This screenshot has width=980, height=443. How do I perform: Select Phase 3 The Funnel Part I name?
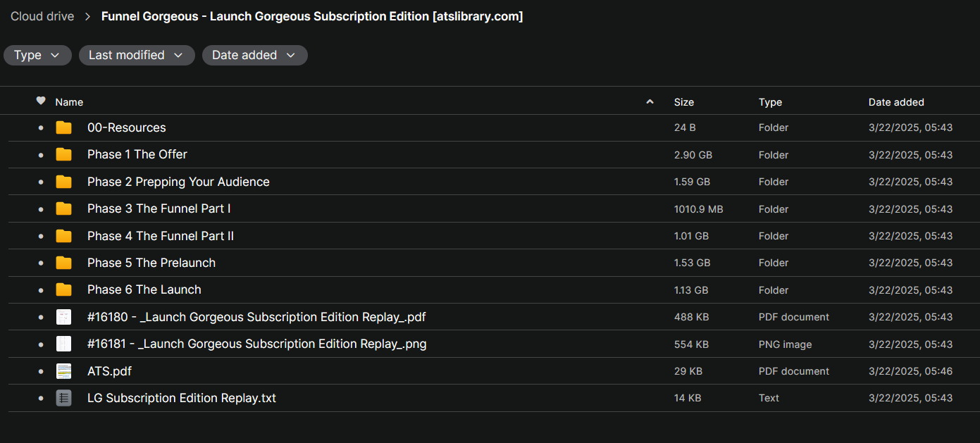159,208
